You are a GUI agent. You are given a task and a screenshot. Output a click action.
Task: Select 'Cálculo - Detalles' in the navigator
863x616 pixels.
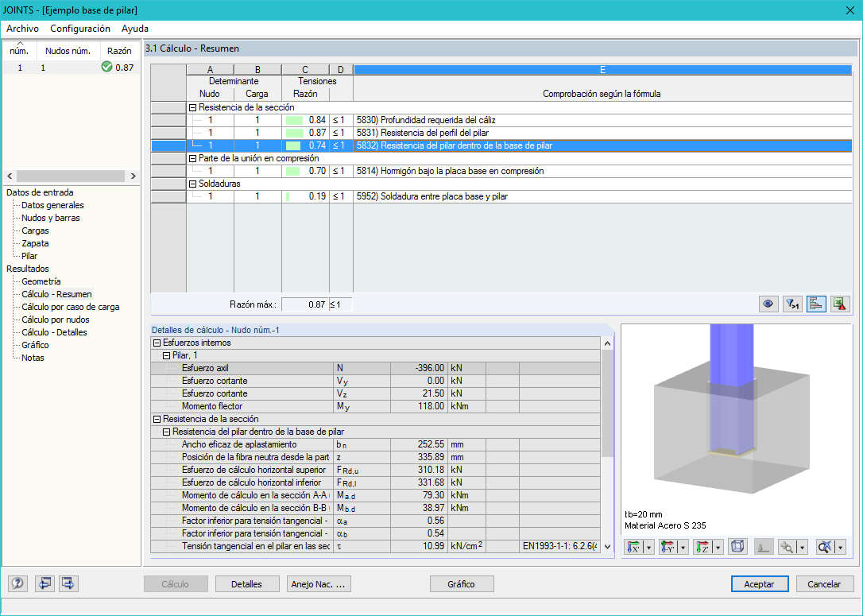[x=55, y=332]
